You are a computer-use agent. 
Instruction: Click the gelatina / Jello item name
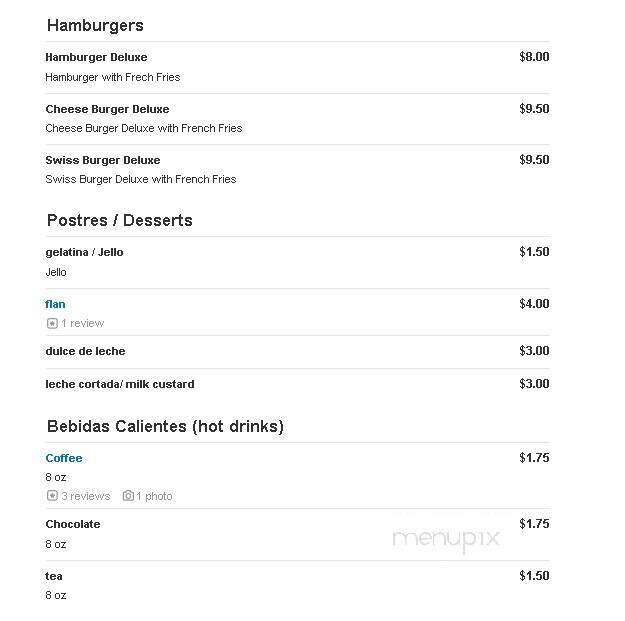pos(84,252)
